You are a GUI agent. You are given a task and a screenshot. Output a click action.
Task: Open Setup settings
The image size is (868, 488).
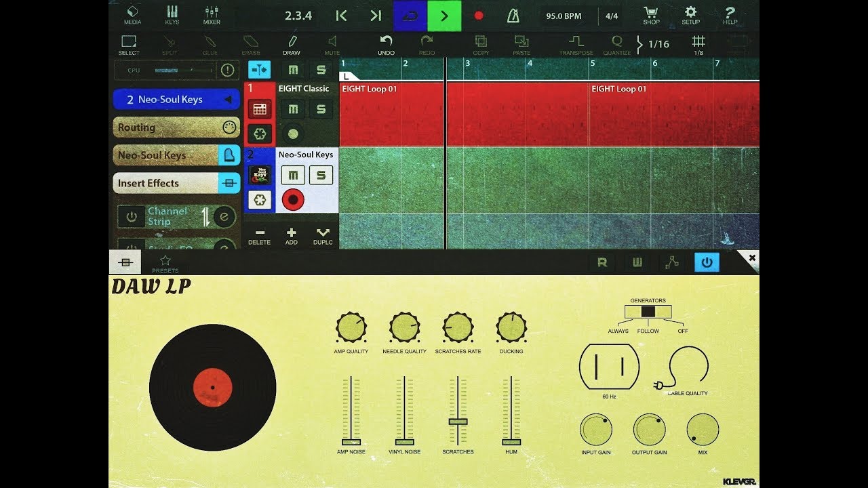tap(690, 15)
